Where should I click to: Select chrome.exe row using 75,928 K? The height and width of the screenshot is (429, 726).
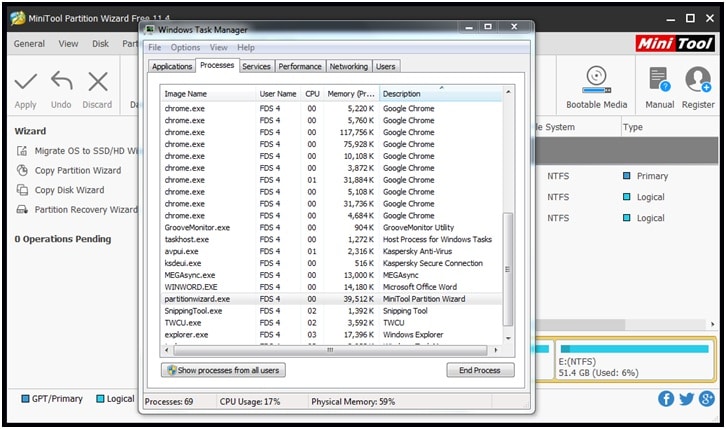pos(331,144)
